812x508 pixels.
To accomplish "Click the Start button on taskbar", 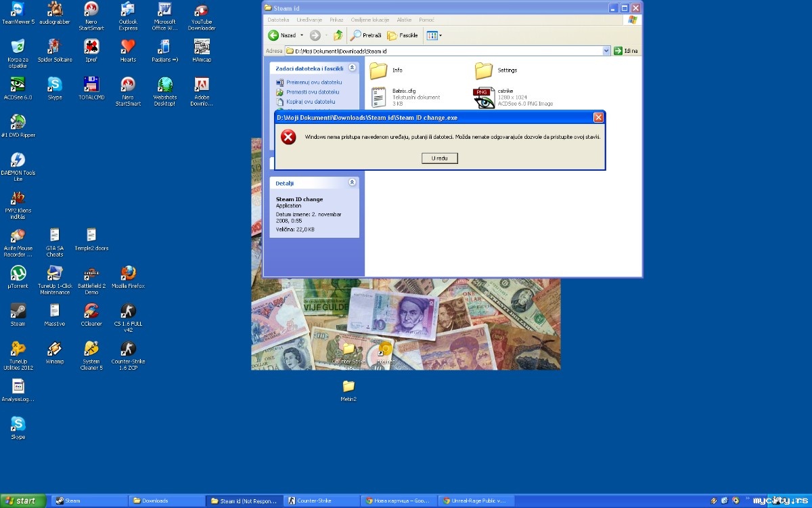I will (23, 501).
